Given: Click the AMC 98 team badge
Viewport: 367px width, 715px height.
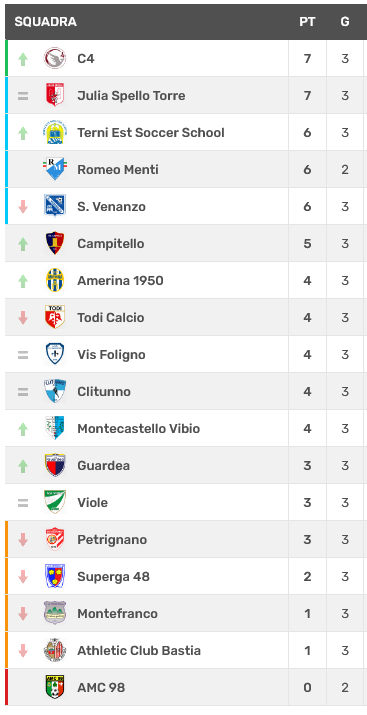Looking at the screenshot, I should click(55, 687).
